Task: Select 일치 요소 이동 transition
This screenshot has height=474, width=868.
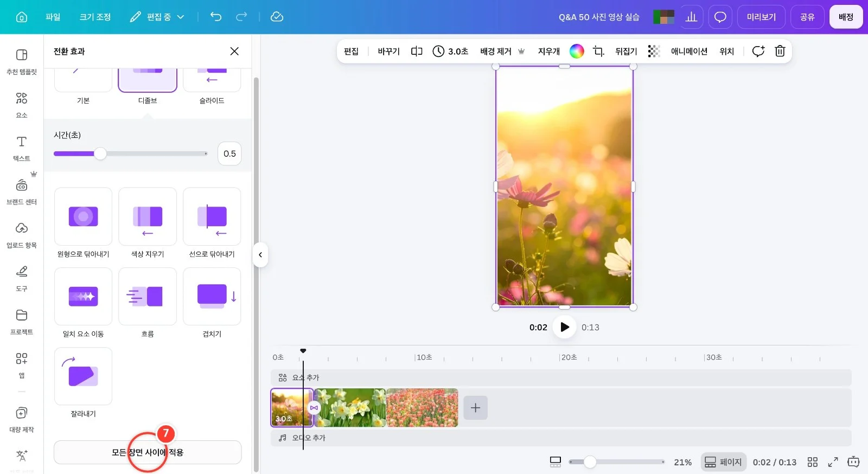Action: [x=83, y=296]
